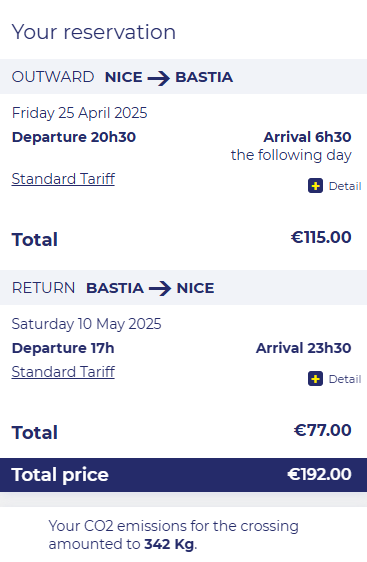
Task: Click the arrow between Bastia and Nice
Action: pos(160,288)
